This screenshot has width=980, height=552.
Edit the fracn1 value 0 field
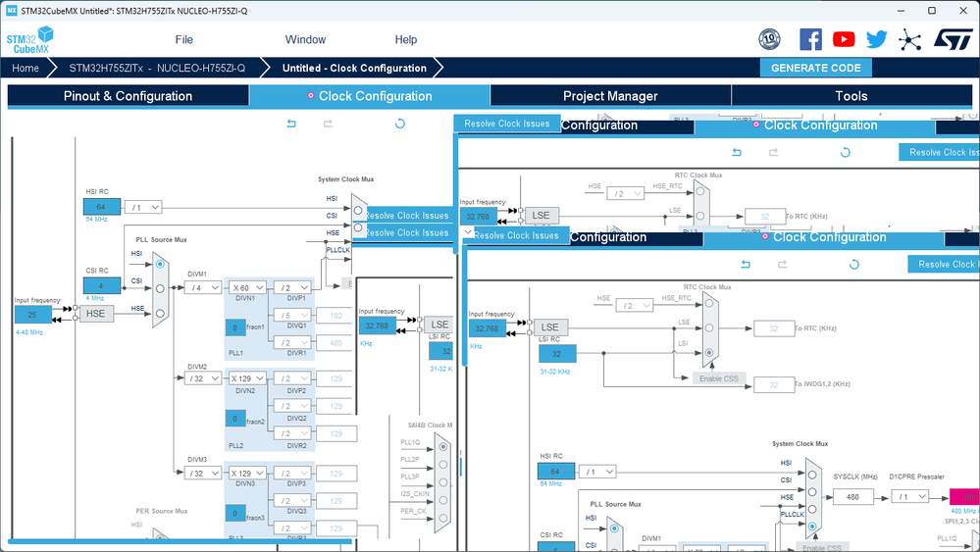tap(235, 327)
